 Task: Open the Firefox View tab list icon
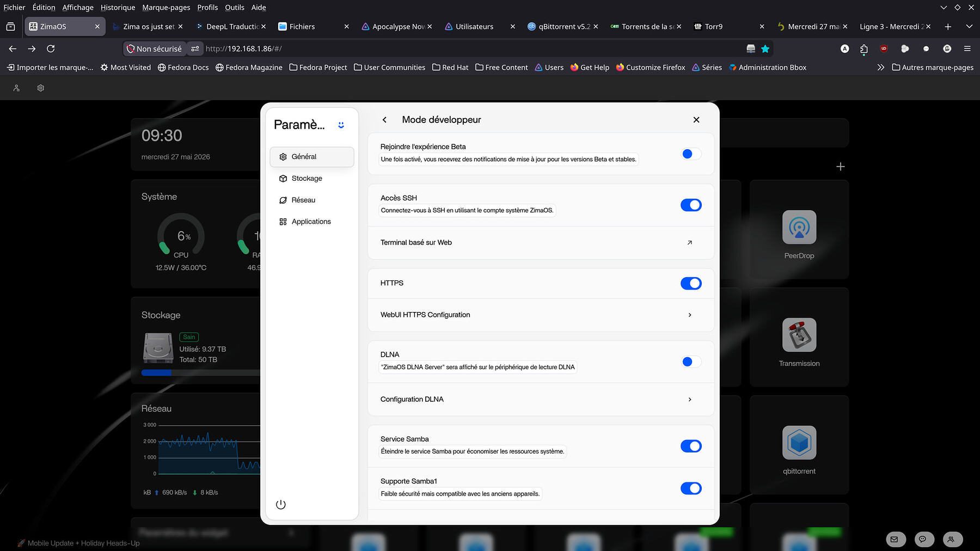point(10,27)
